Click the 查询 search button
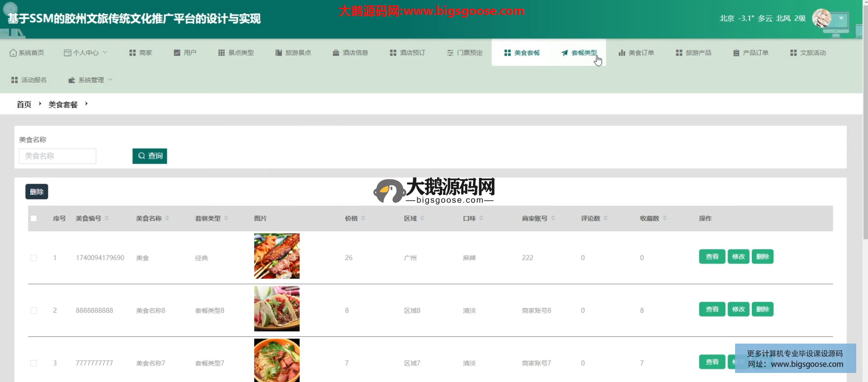The height and width of the screenshot is (382, 868). tap(150, 156)
